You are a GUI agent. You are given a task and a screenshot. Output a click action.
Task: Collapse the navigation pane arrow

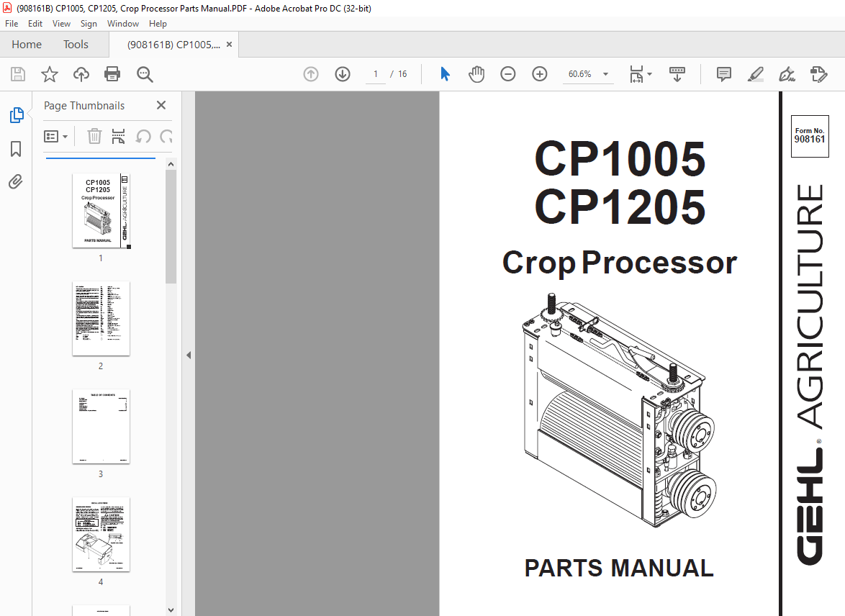(x=189, y=355)
